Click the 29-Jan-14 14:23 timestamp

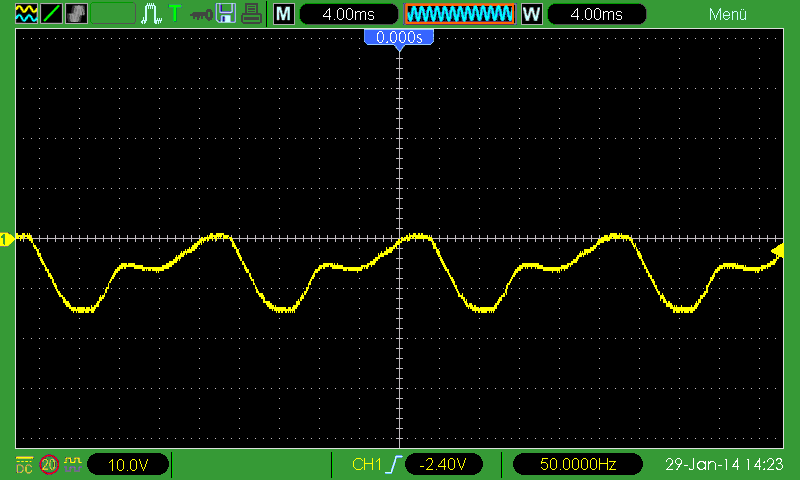pyautogui.click(x=724, y=464)
